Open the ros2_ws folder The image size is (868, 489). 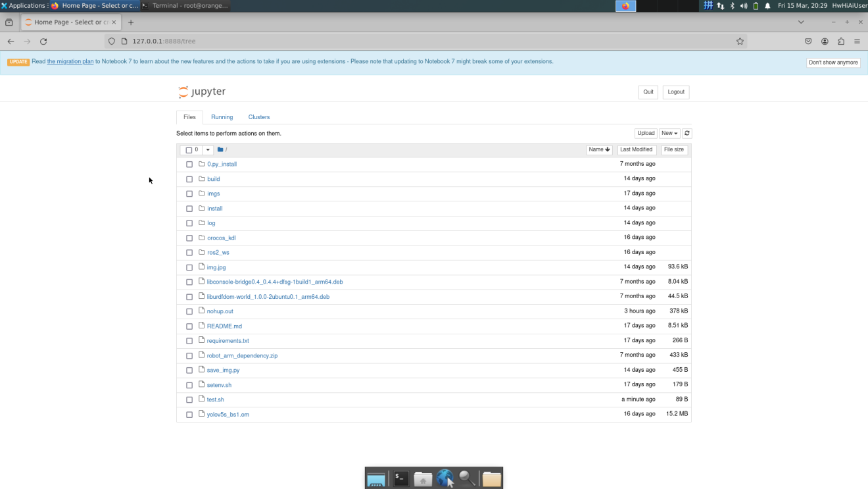coord(218,253)
